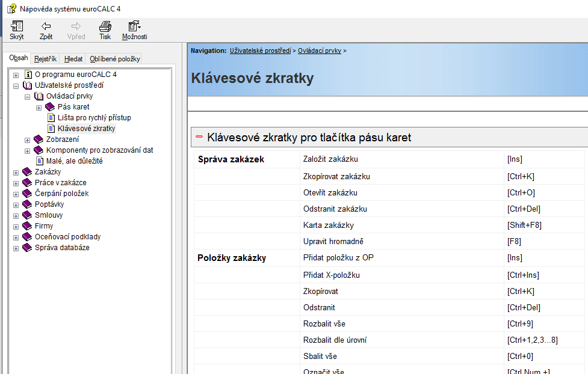Click the book icon next to Firmy
Viewport: 588px width, 374px height.
pos(27,226)
